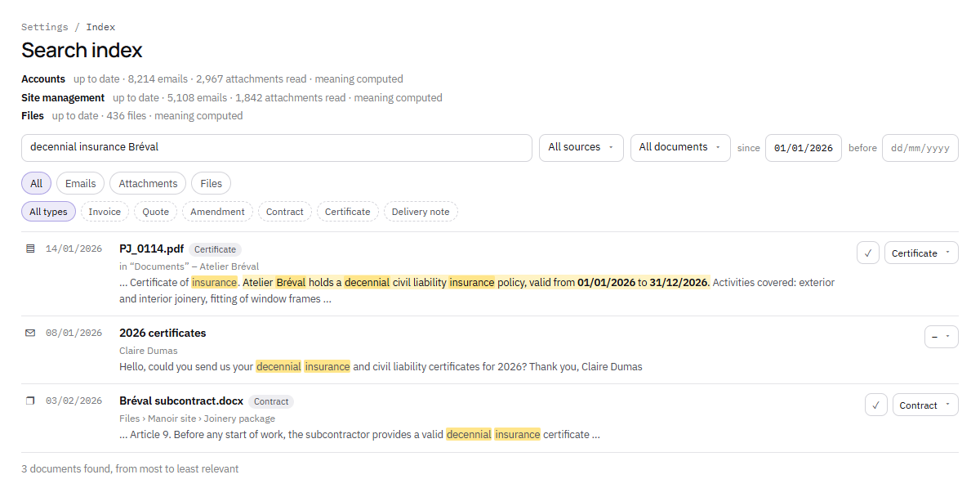
Task: Select the All types filter chip
Action: tap(49, 212)
